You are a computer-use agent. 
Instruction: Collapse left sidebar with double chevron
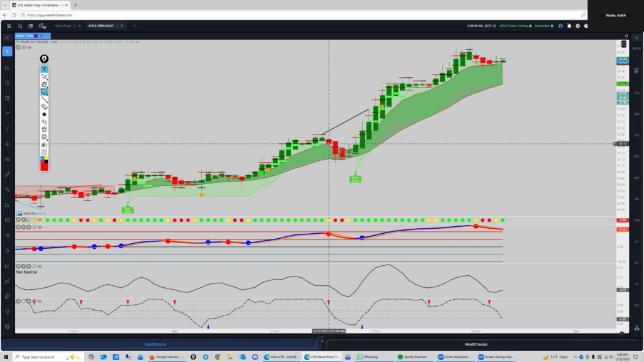click(x=7, y=37)
